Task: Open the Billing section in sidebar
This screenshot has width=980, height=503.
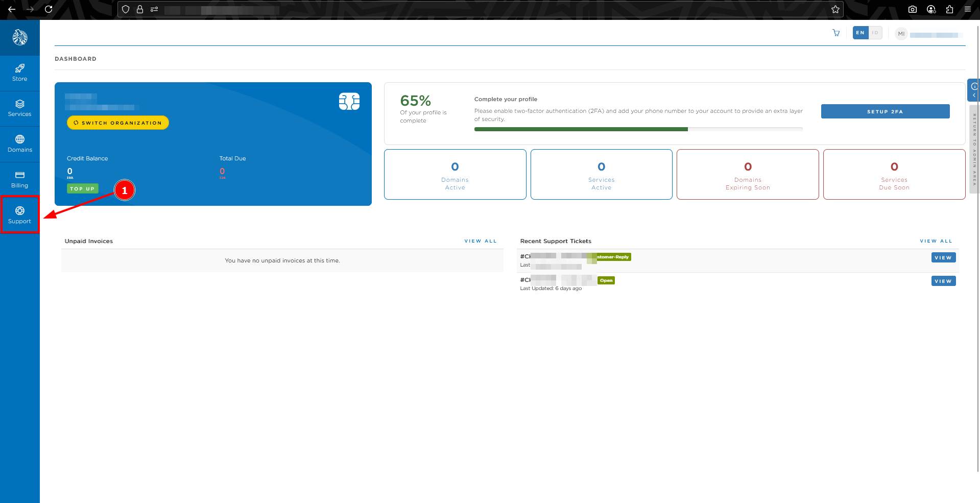Action: [19, 180]
